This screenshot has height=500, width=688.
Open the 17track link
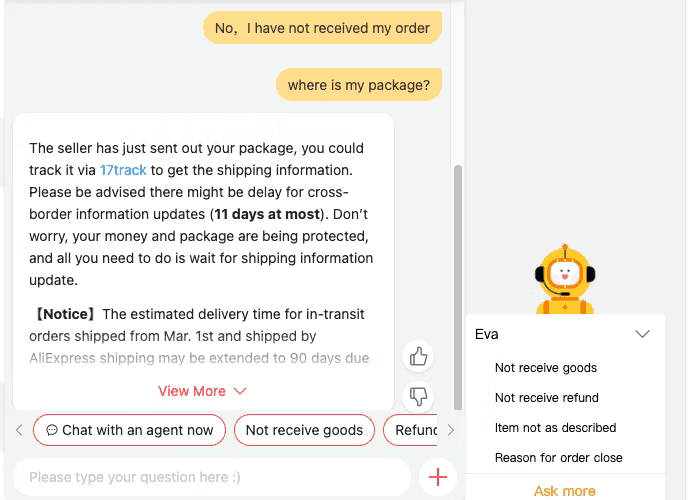(x=123, y=170)
